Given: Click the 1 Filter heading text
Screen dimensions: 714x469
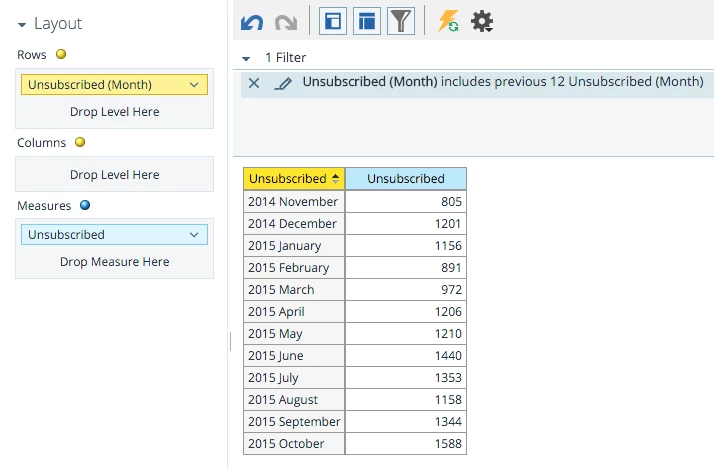Looking at the screenshot, I should click(286, 58).
